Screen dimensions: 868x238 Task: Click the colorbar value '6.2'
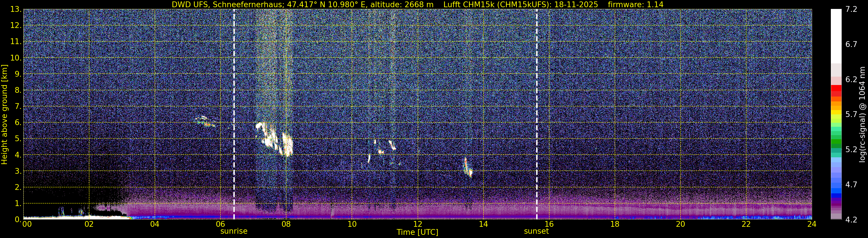tap(851, 80)
